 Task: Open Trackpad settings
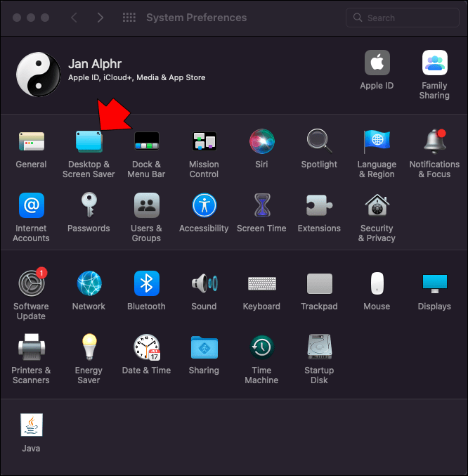[320, 283]
